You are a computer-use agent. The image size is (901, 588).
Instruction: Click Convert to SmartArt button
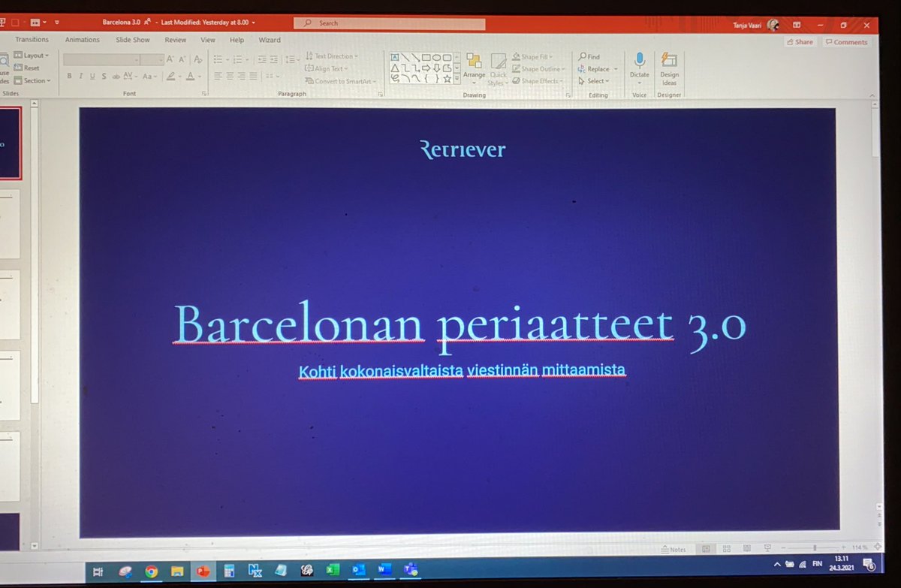[x=340, y=81]
